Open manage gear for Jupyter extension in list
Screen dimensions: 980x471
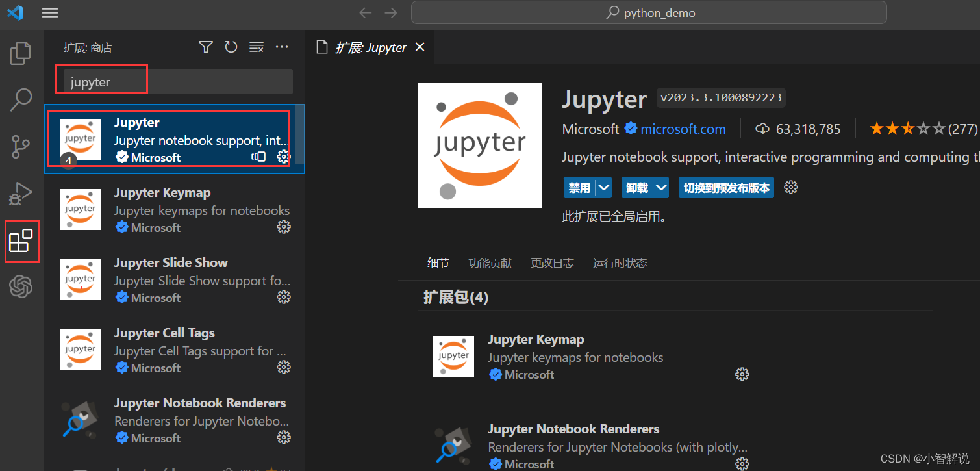(x=283, y=157)
